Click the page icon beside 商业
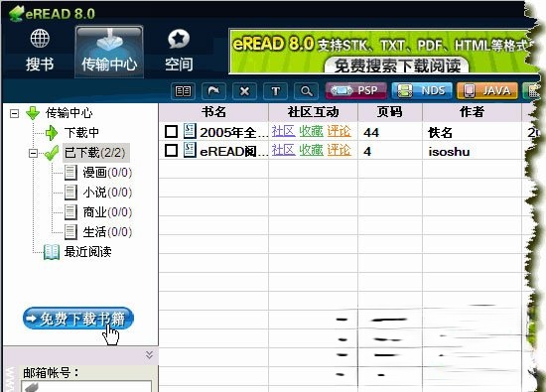The image size is (546, 392). click(70, 212)
